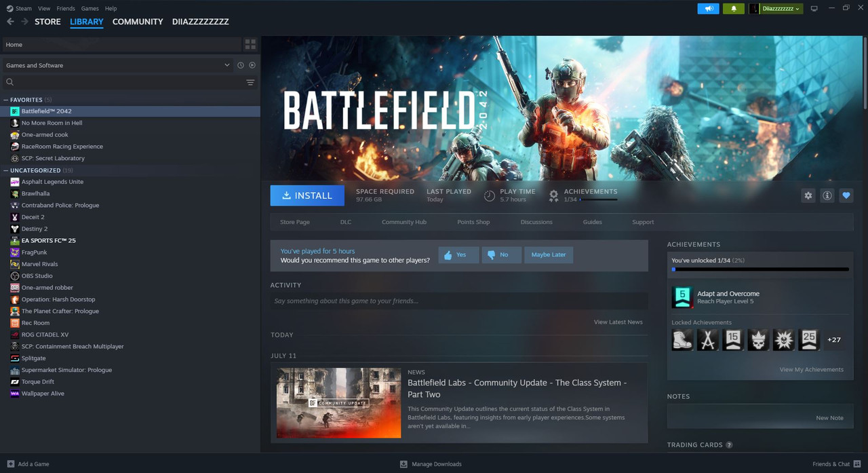Click the boot locked achievement icon
The width and height of the screenshot is (868, 473).
coord(682,340)
